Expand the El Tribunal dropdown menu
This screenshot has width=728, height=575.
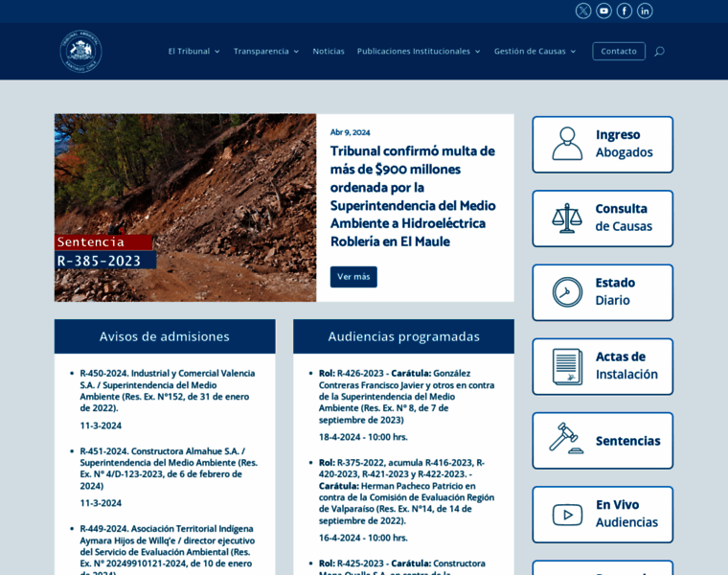(193, 51)
